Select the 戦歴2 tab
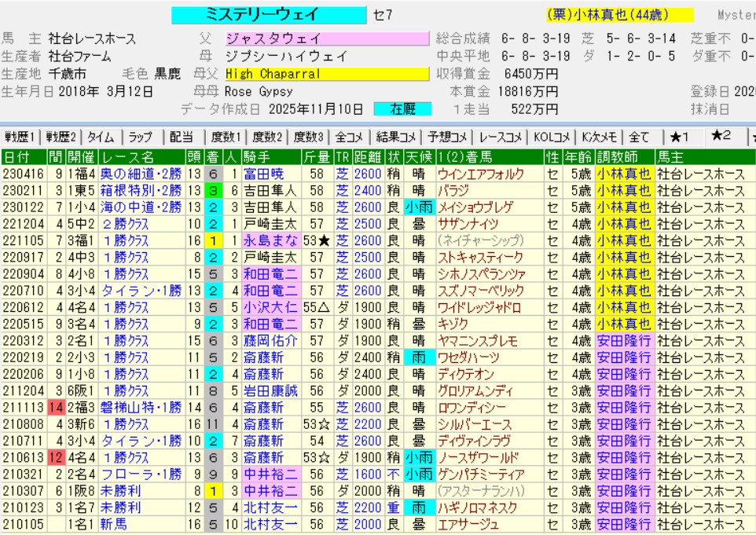756x535 pixels. 61,137
